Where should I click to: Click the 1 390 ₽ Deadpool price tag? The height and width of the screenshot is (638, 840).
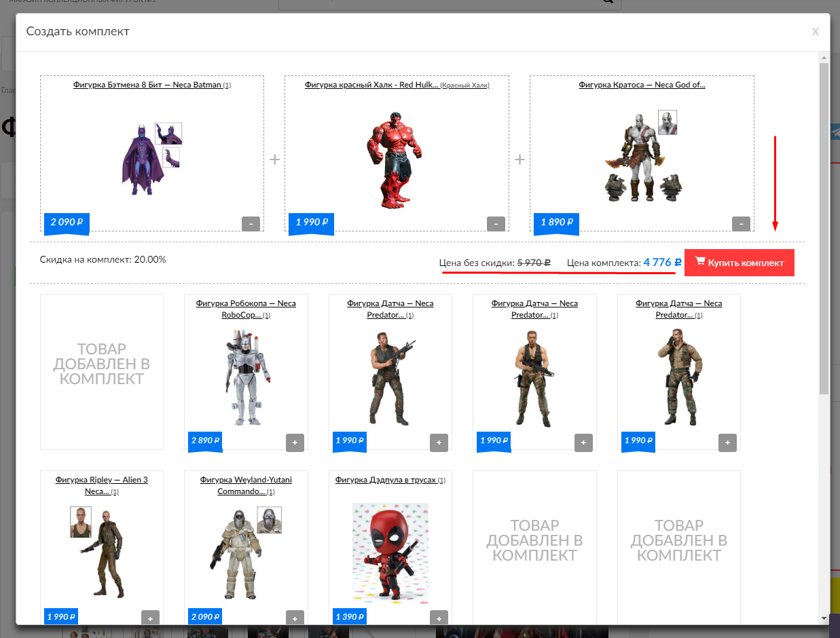point(348,617)
